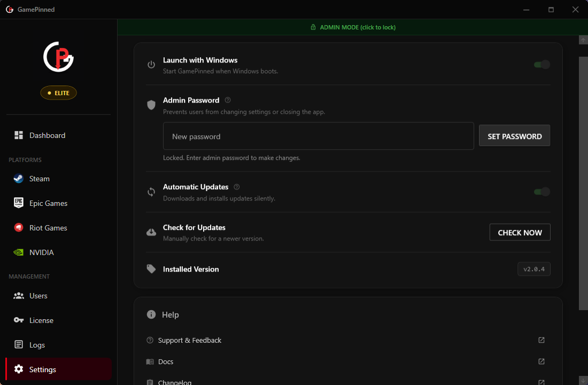Open the License page
Screen dimensions: 588x385
point(58,320)
